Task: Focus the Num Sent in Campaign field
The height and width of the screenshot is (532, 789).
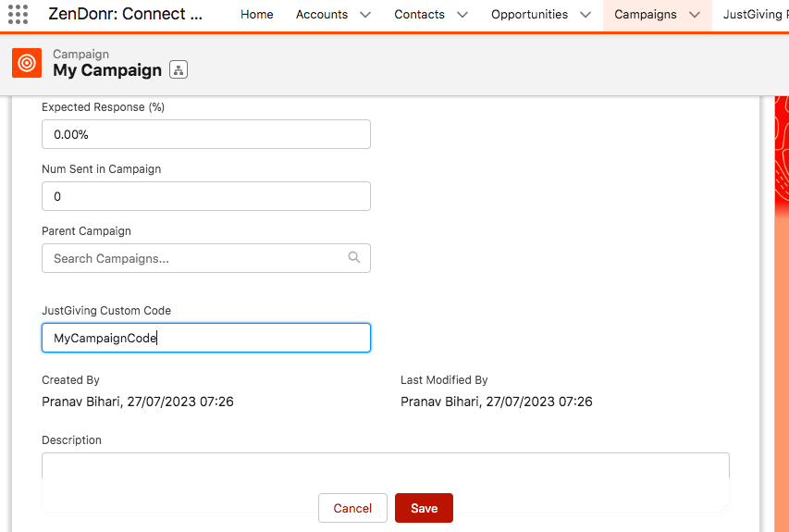Action: coord(206,196)
